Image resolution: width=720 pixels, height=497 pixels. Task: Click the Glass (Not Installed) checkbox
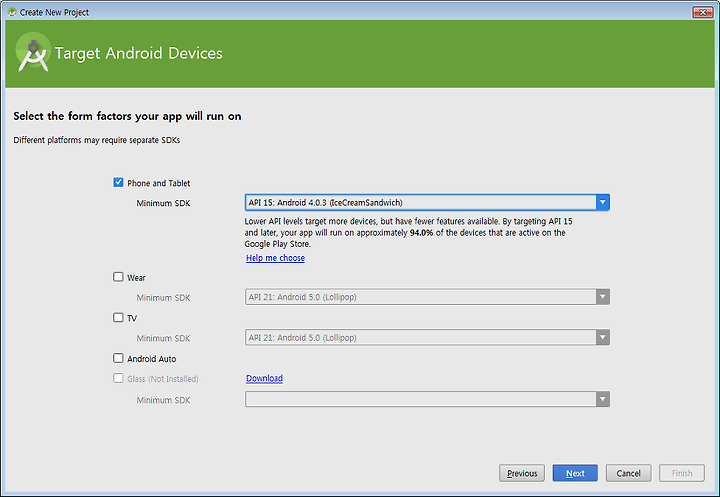click(118, 378)
